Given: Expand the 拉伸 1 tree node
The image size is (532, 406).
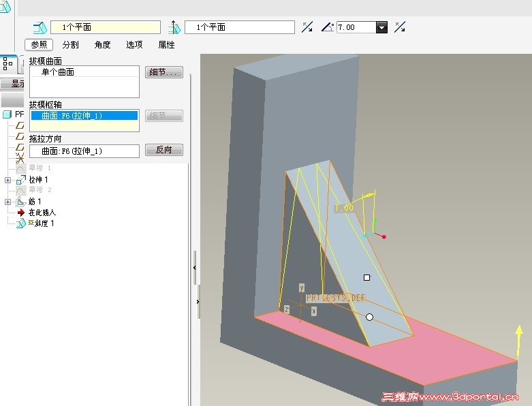Looking at the screenshot, I should pos(7,180).
